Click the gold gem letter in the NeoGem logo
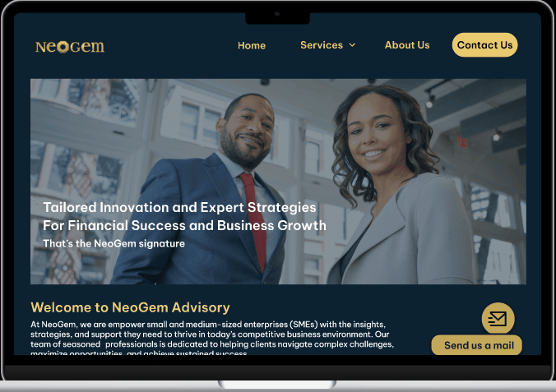The height and width of the screenshot is (392, 556). (x=63, y=47)
